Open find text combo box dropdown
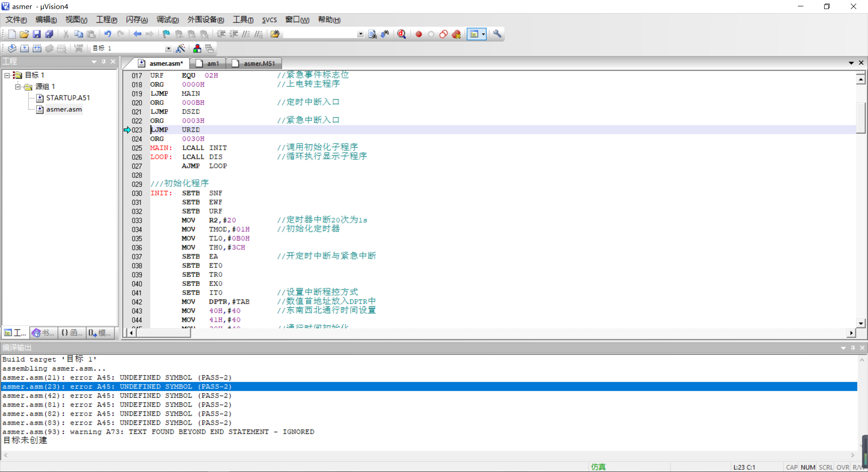The image size is (868, 472). 360,34
